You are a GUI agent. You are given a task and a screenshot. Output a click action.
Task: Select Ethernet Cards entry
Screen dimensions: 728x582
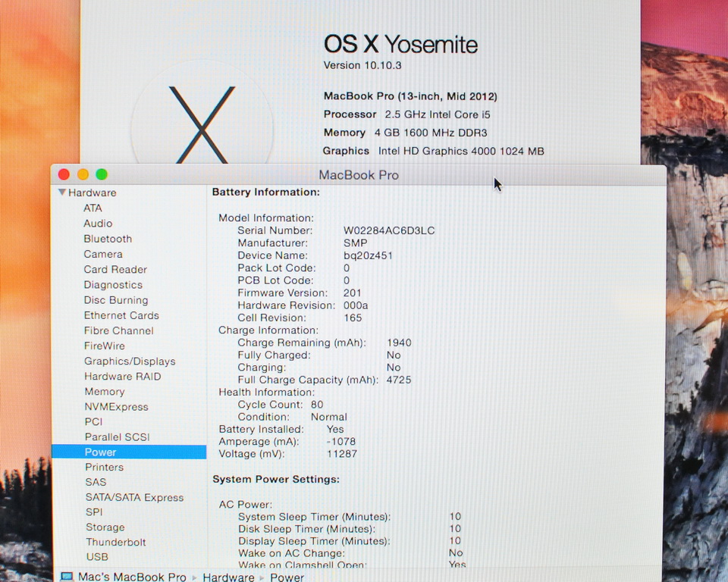(x=121, y=315)
